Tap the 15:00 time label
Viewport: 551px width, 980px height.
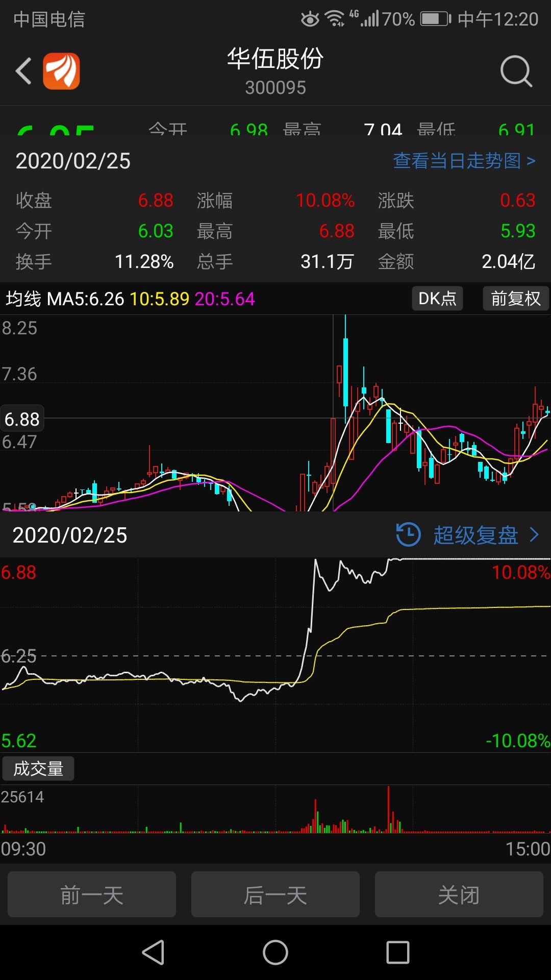tap(528, 849)
